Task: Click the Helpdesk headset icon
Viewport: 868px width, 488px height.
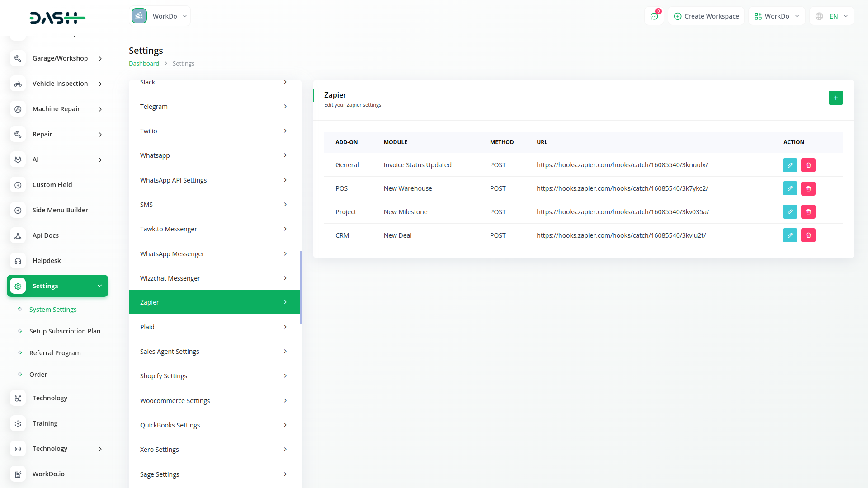Action: pyautogui.click(x=18, y=261)
